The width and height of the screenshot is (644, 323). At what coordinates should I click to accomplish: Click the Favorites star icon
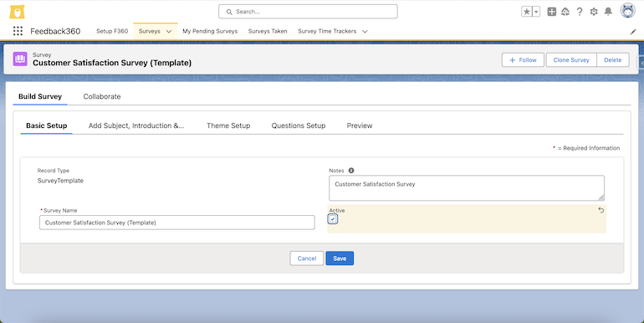click(x=527, y=12)
